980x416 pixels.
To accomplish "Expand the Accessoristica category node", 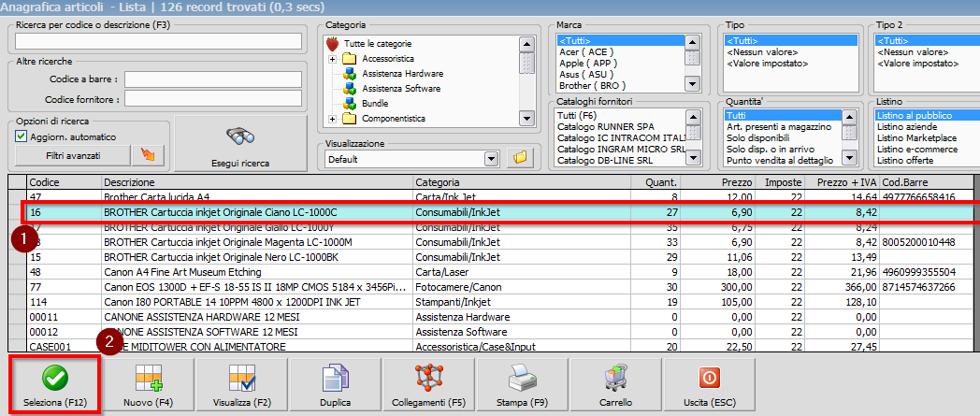I will click(x=332, y=59).
